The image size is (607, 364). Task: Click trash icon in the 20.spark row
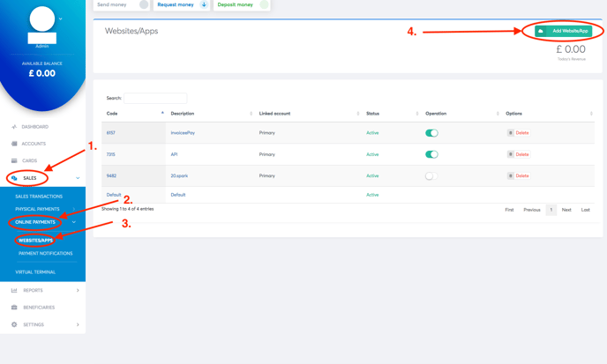pos(511,175)
